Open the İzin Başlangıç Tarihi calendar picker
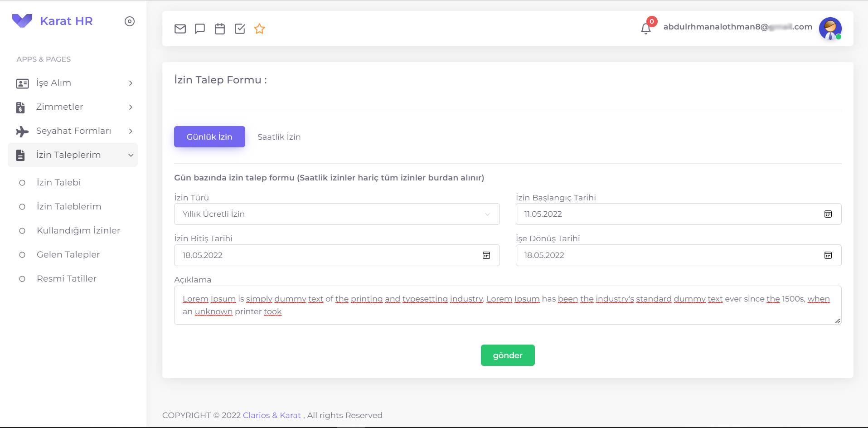Viewport: 868px width, 428px height. pyautogui.click(x=828, y=214)
